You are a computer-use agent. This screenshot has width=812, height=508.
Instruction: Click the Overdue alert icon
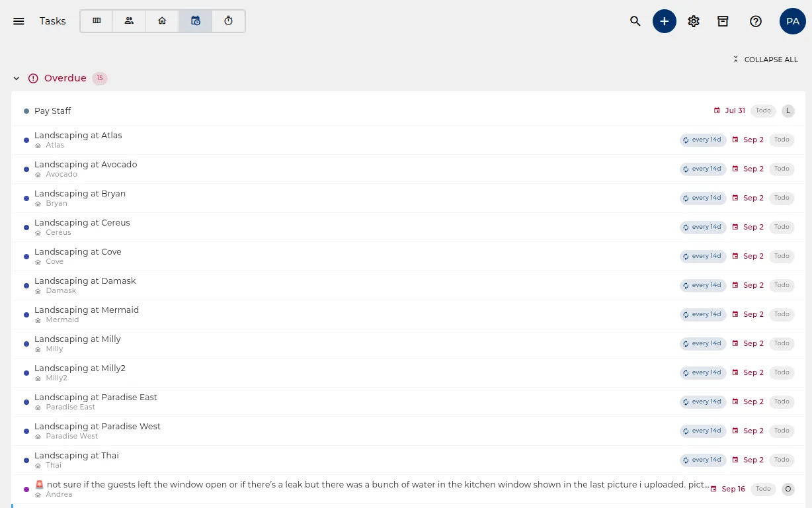pyautogui.click(x=33, y=78)
